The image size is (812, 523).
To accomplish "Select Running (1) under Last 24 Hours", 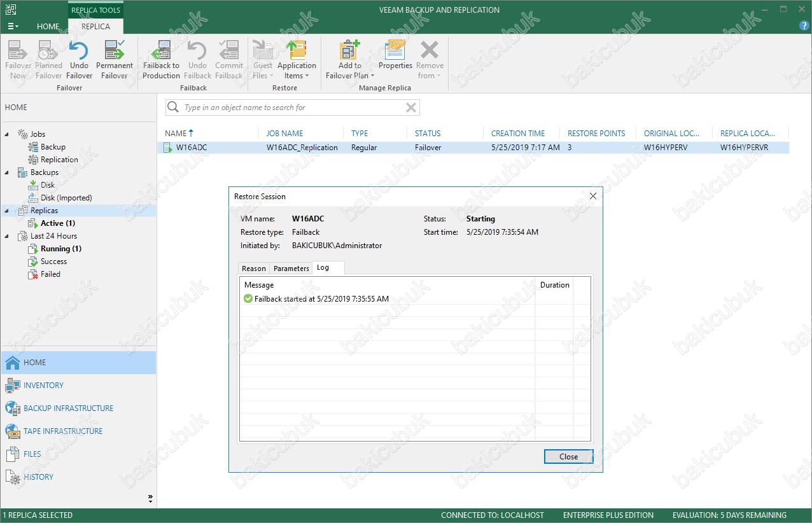I will (61, 249).
